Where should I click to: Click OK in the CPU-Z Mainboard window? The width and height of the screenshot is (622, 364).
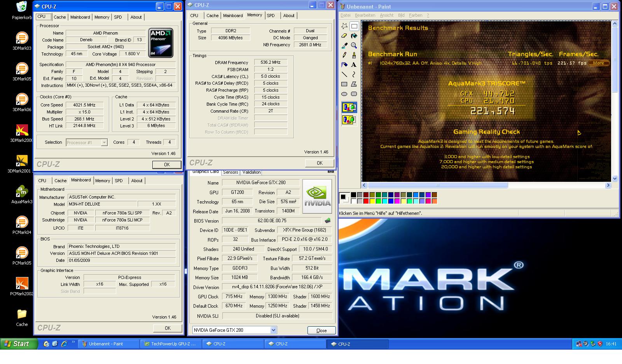(168, 328)
